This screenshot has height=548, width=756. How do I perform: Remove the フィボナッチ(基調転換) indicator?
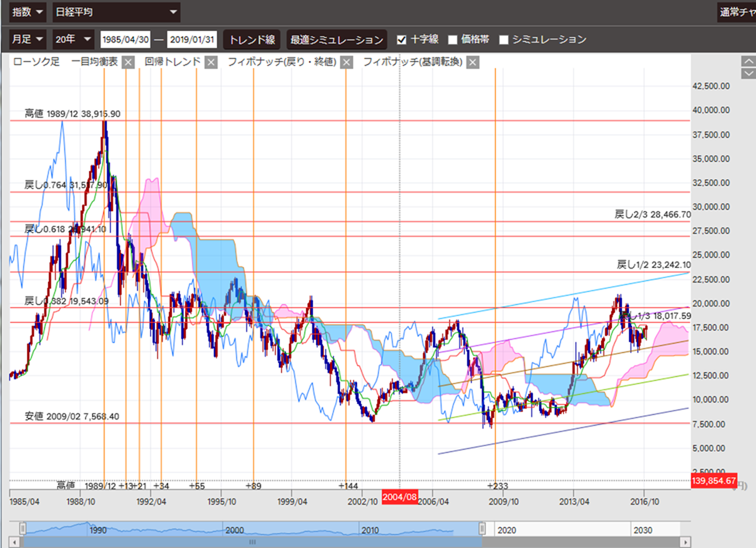click(473, 62)
